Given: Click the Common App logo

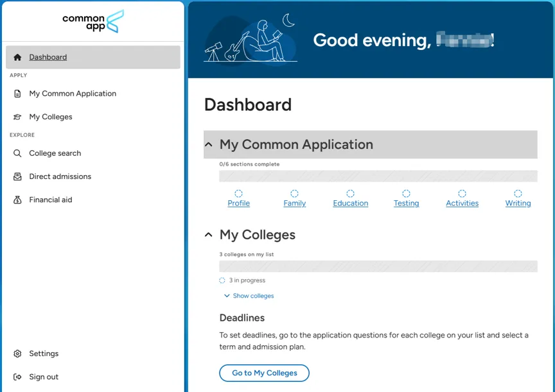Looking at the screenshot, I should pos(93,21).
